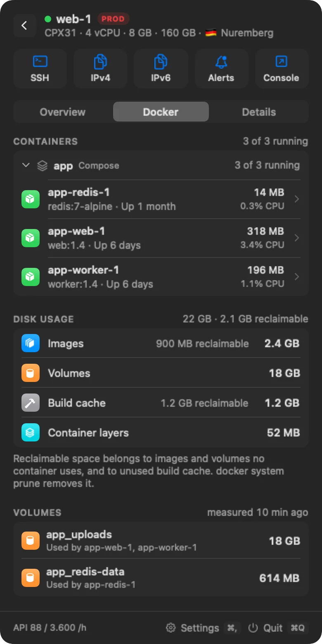Click app-web-1 green container icon

(x=31, y=238)
